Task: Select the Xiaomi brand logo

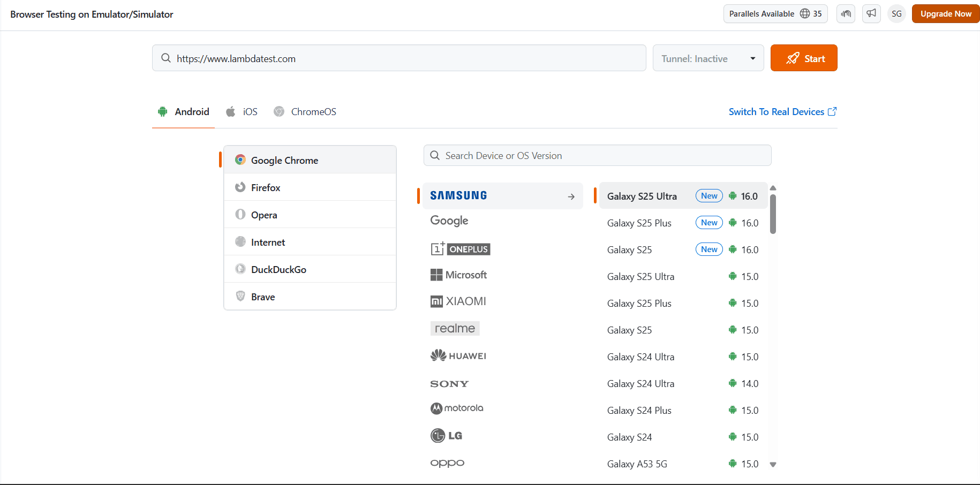Action: click(x=458, y=301)
